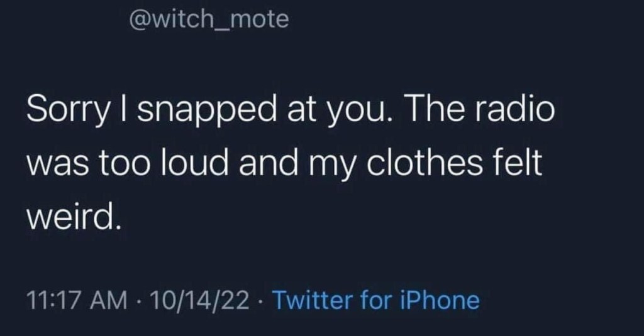Click the word "weird." on the last line
The height and width of the screenshot is (336, 644).
[x=74, y=216]
